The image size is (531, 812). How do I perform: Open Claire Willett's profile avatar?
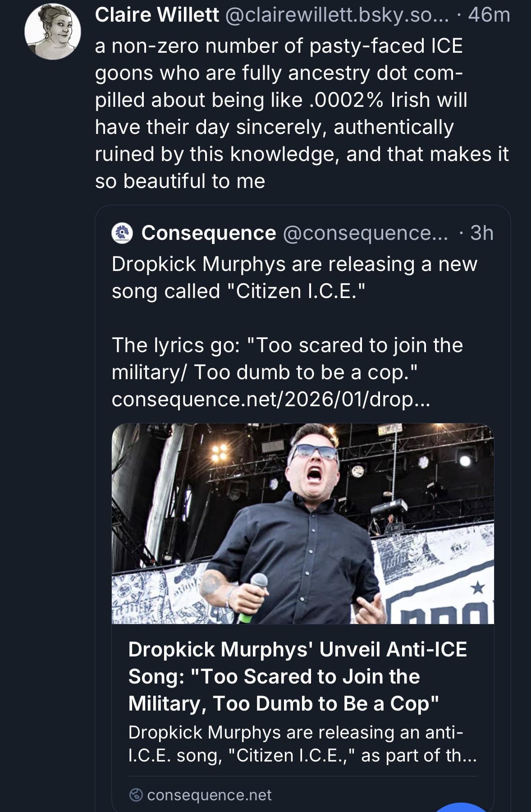click(x=53, y=32)
